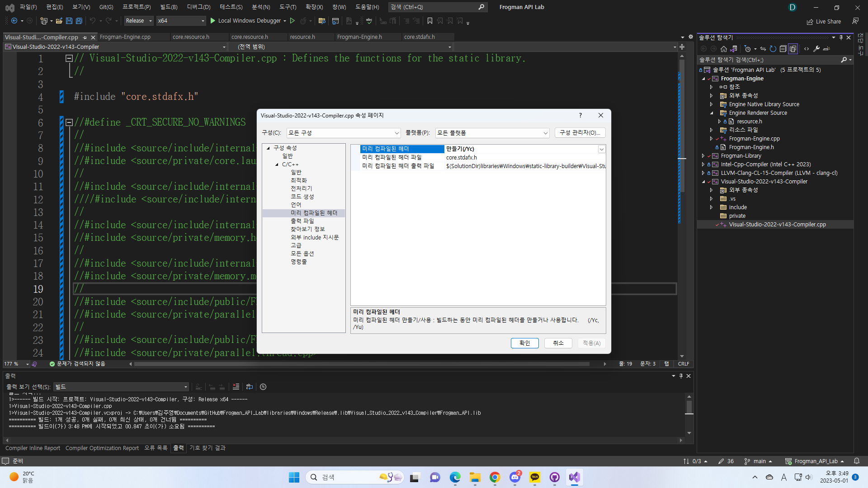
Task: Start debugging with green play arrow
Action: [x=213, y=21]
